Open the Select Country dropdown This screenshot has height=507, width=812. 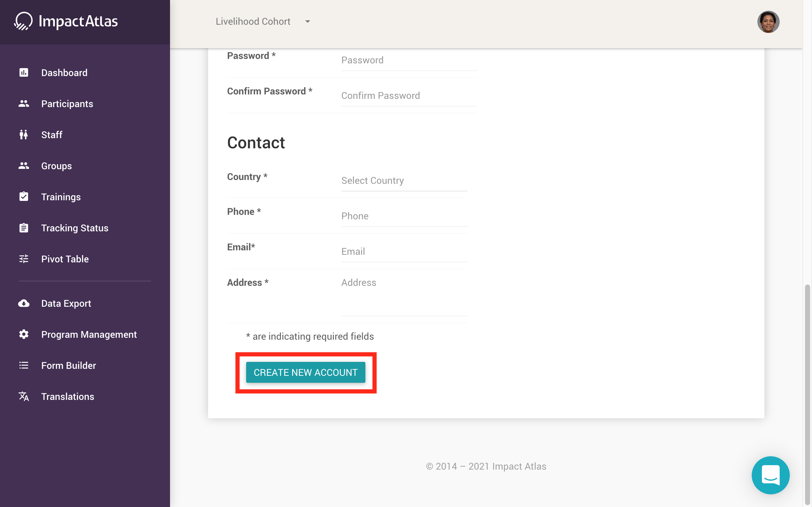(x=404, y=181)
